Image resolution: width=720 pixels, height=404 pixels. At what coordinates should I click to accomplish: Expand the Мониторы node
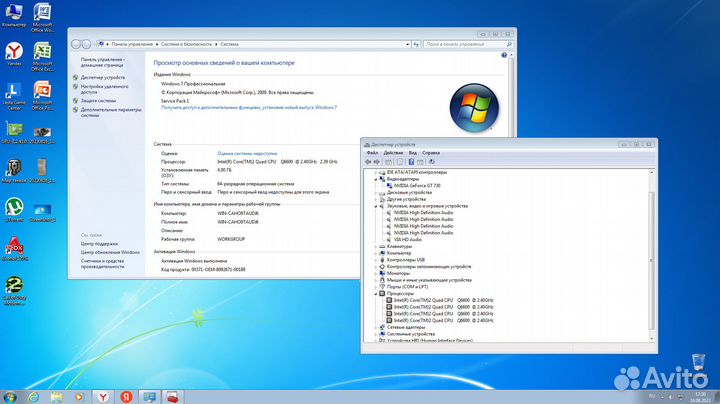[376, 273]
